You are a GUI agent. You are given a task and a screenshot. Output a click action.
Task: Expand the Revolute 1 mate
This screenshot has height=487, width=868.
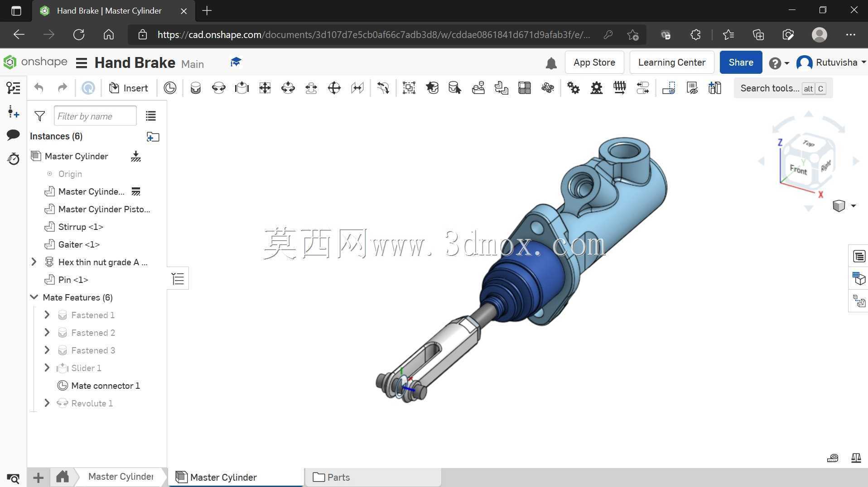(47, 403)
